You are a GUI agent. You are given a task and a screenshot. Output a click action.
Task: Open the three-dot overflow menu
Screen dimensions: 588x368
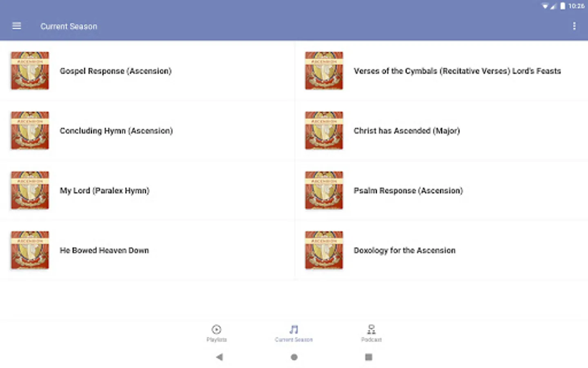pos(574,26)
